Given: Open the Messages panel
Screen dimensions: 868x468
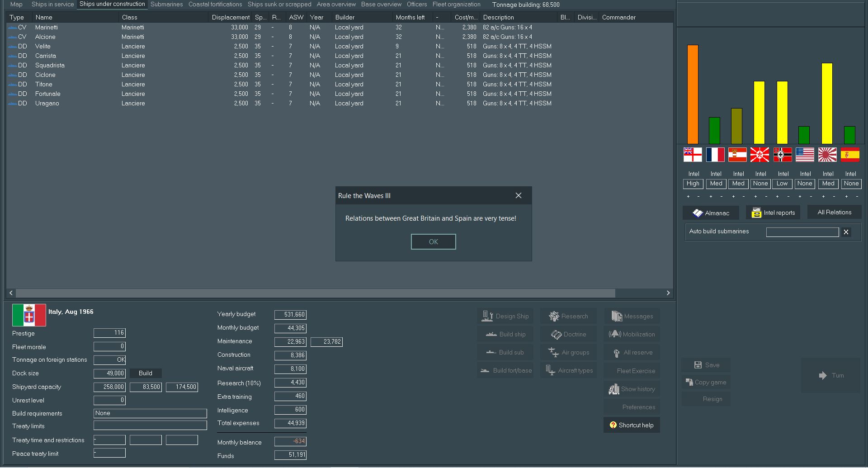Looking at the screenshot, I should coord(632,316).
